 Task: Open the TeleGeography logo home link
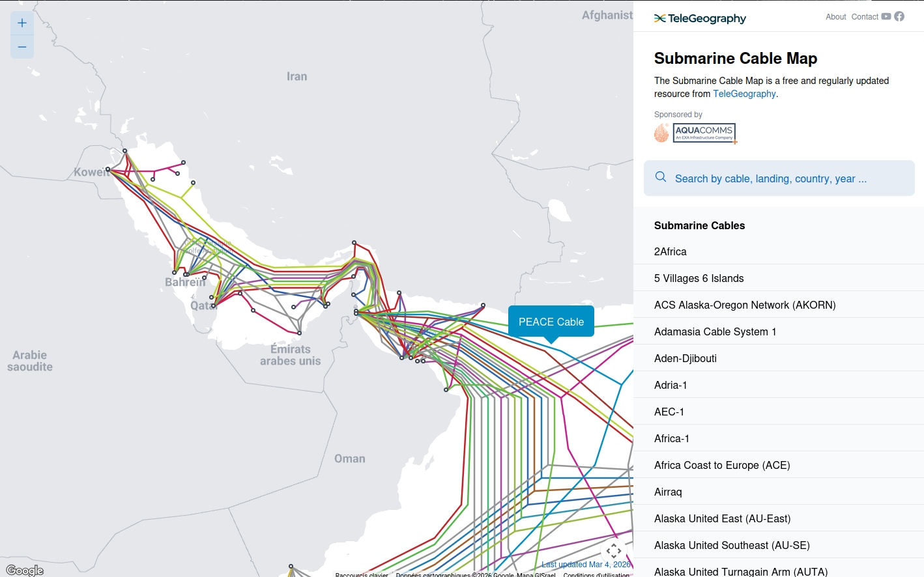pos(700,18)
